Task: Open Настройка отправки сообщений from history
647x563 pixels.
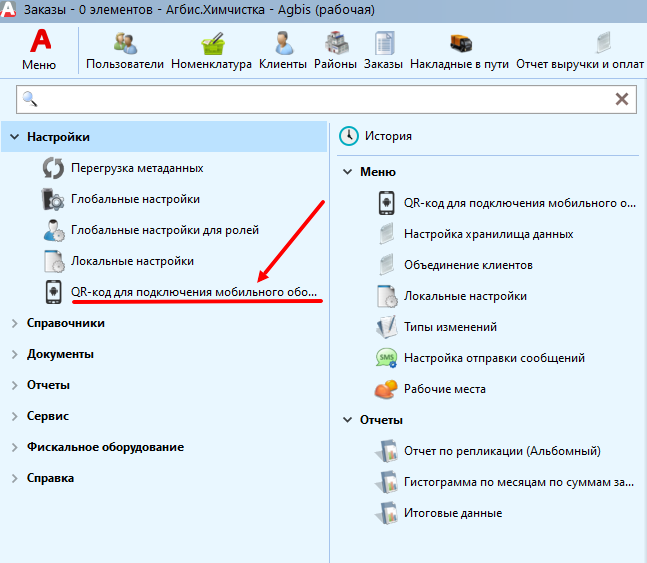Action: (x=494, y=358)
